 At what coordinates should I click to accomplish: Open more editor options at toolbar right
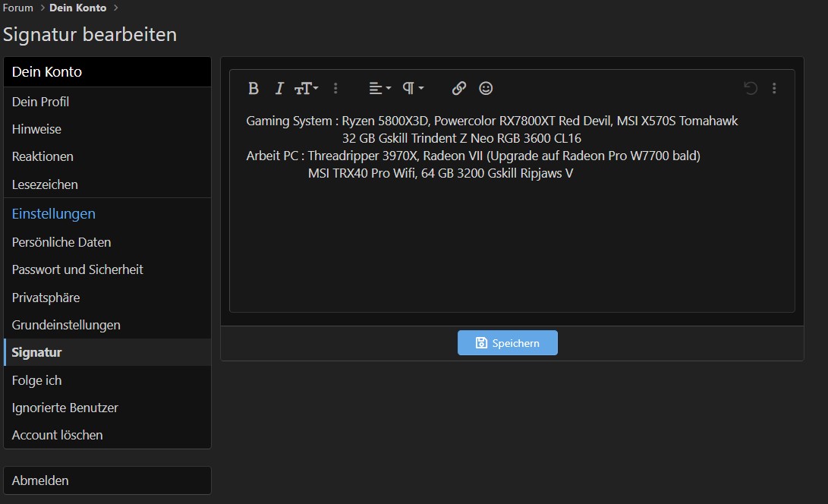point(774,88)
